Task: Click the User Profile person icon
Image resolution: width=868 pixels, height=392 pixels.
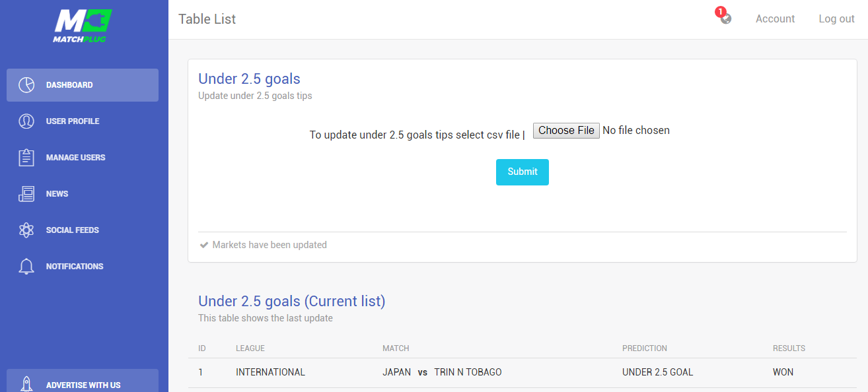Action: click(x=26, y=121)
